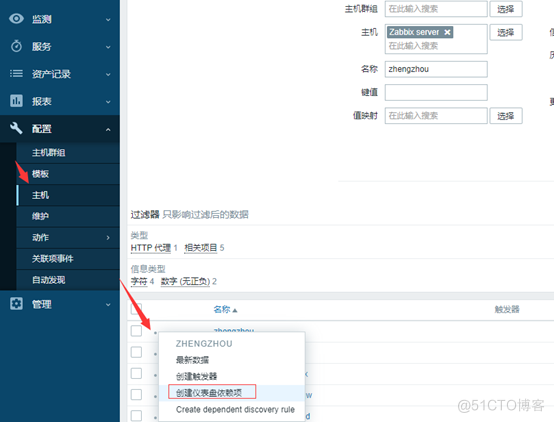Check the second row checkbox in the item list
Viewport: 554px width, 422px height.
pyautogui.click(x=136, y=352)
